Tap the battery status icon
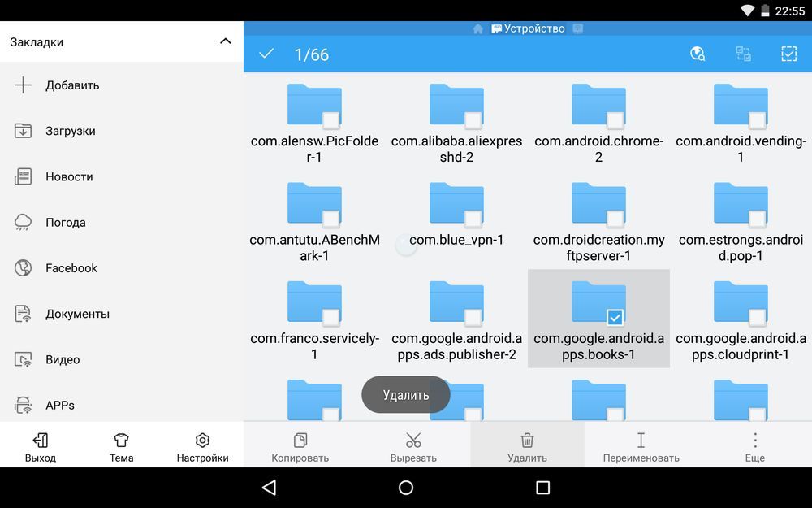This screenshot has width=812, height=508. (765, 11)
